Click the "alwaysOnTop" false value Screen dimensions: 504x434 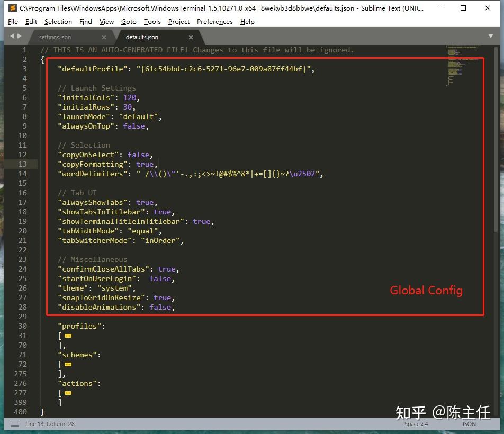[134, 126]
